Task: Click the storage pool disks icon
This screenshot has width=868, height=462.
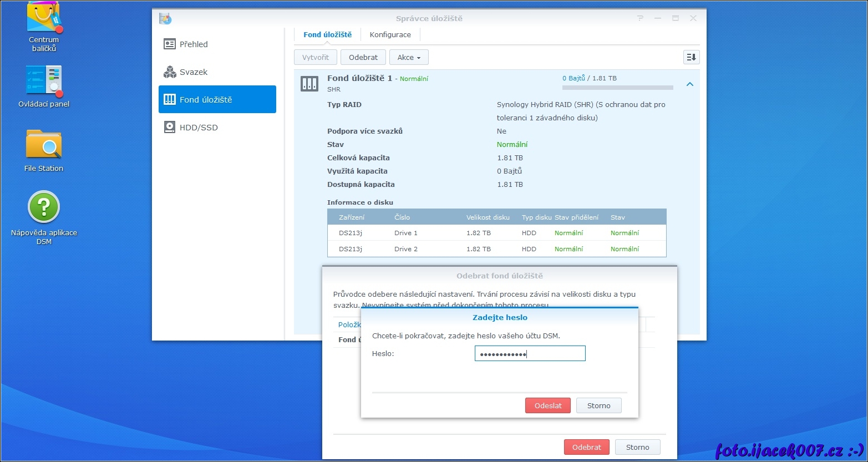Action: 309,84
